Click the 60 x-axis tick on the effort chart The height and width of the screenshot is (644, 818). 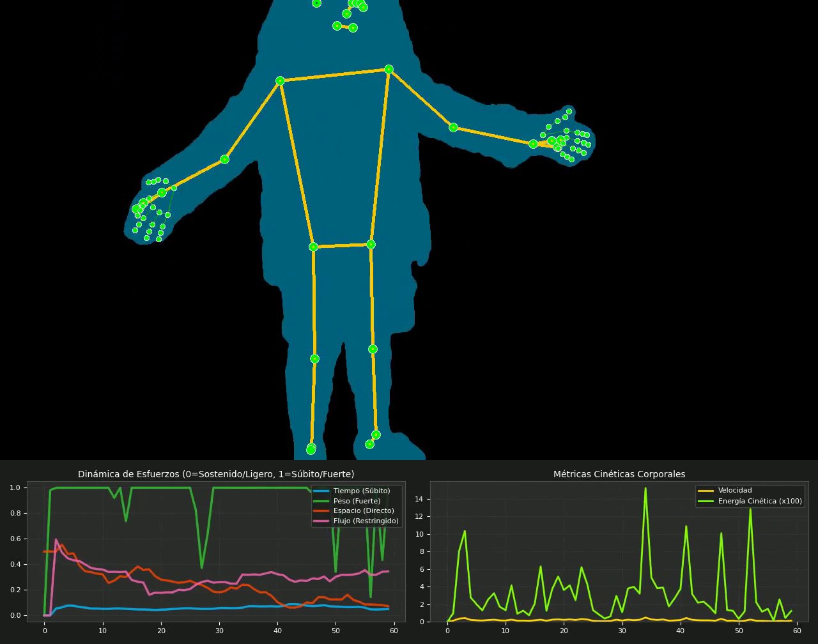394,631
